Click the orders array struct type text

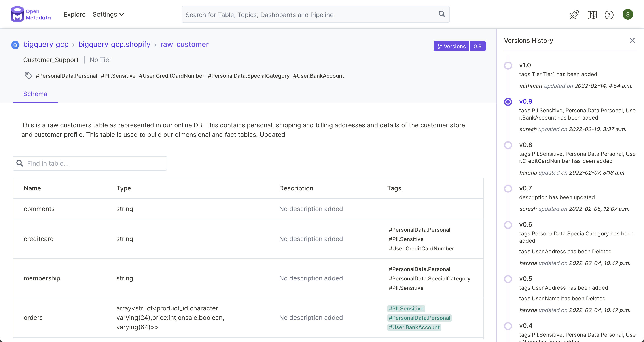tap(170, 317)
